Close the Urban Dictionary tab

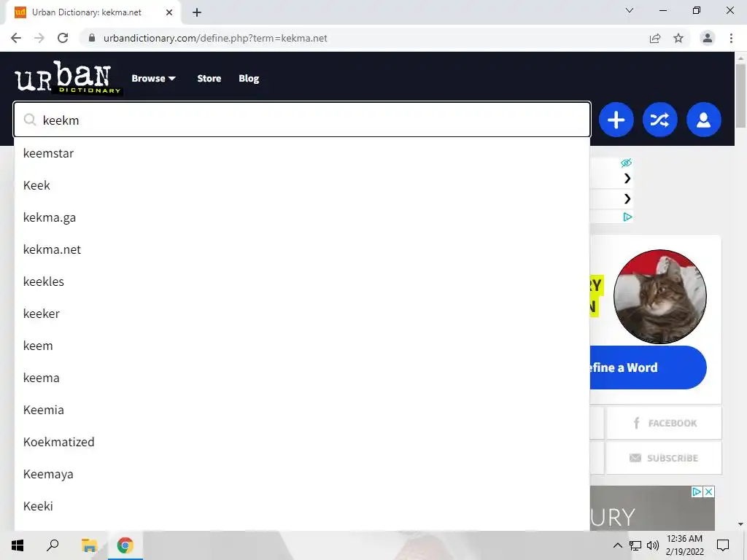(169, 12)
